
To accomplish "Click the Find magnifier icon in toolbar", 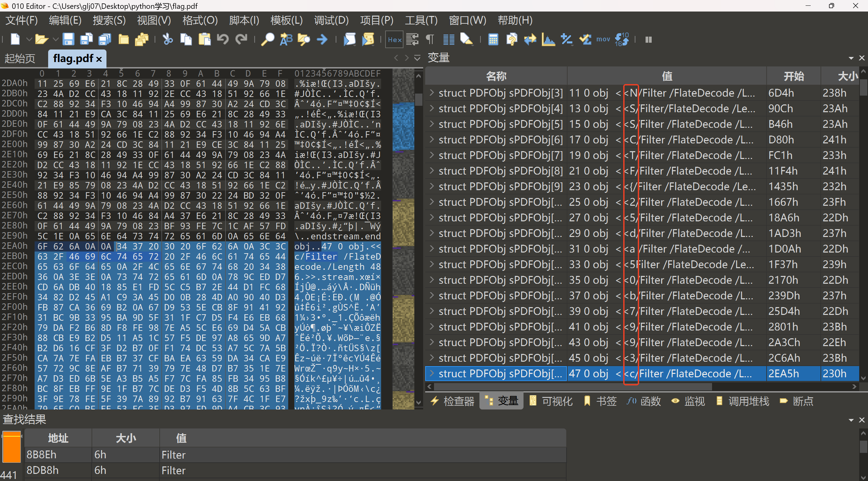I will pos(268,40).
